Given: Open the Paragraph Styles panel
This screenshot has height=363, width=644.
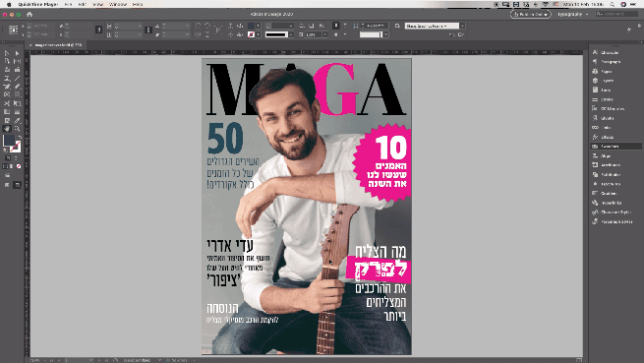Looking at the screenshot, I should [615, 221].
